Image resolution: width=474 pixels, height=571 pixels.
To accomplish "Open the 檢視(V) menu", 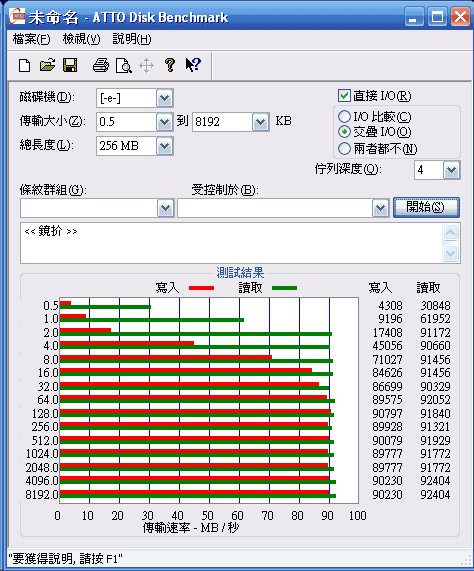I will click(x=81, y=39).
